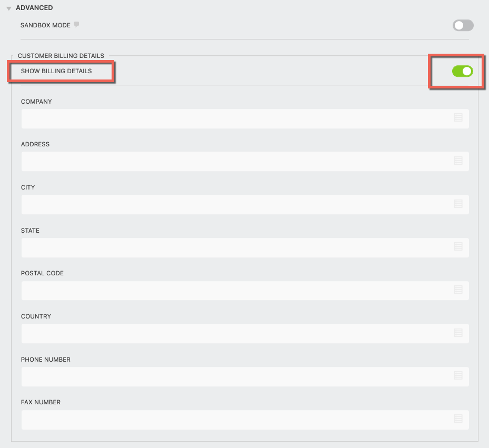
Task: Enable the Sandbox Mode toggle
Action: pos(463,25)
